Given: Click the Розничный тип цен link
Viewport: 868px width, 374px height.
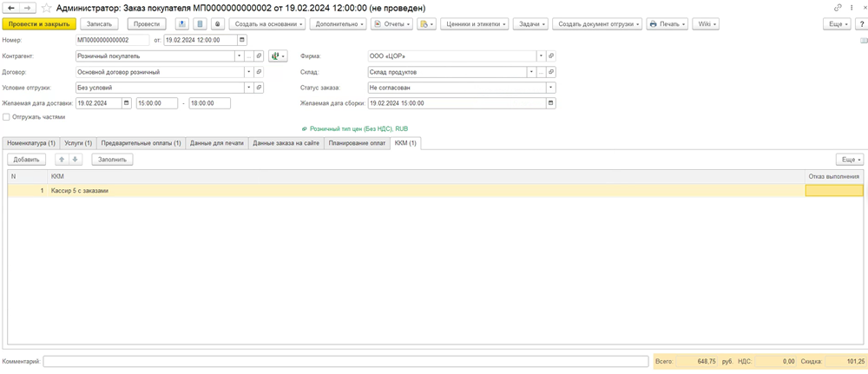Looking at the screenshot, I should click(x=374, y=128).
